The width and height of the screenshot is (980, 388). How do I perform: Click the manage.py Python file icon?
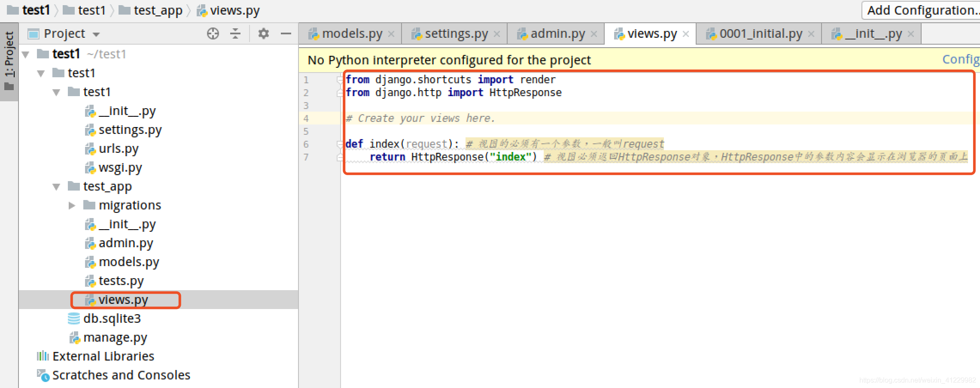point(75,338)
